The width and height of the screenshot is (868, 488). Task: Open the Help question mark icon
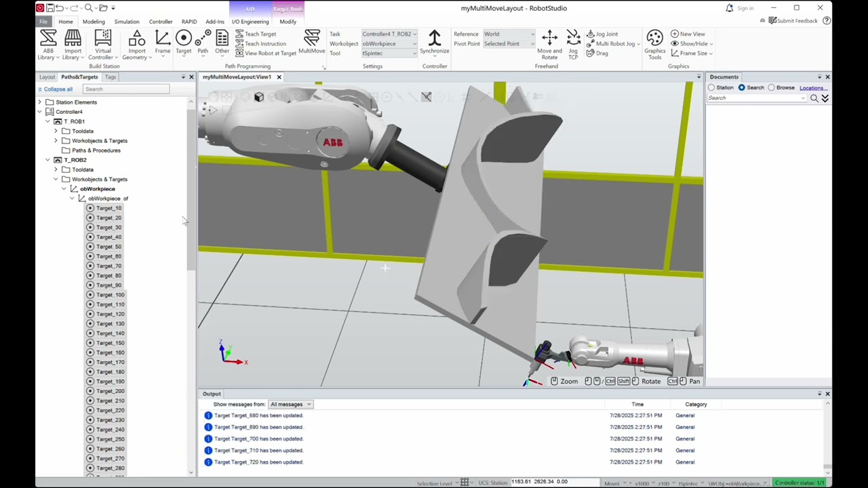pyautogui.click(x=827, y=21)
